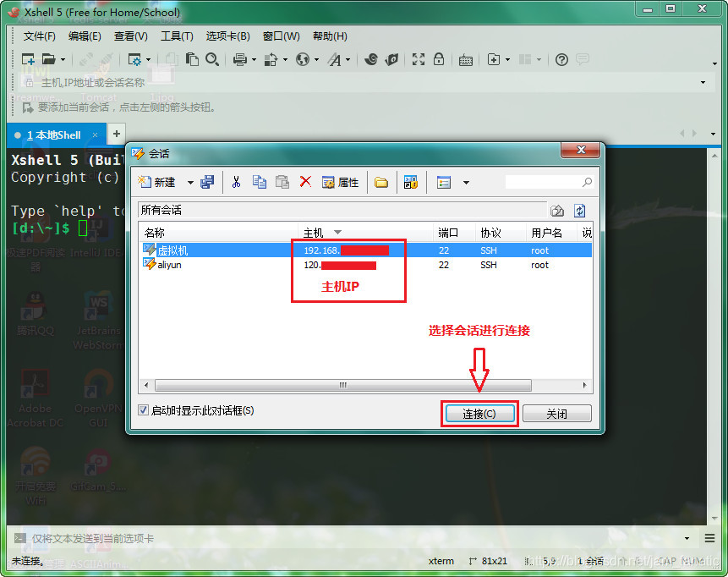Click the host/IP address input bar

coord(367,83)
